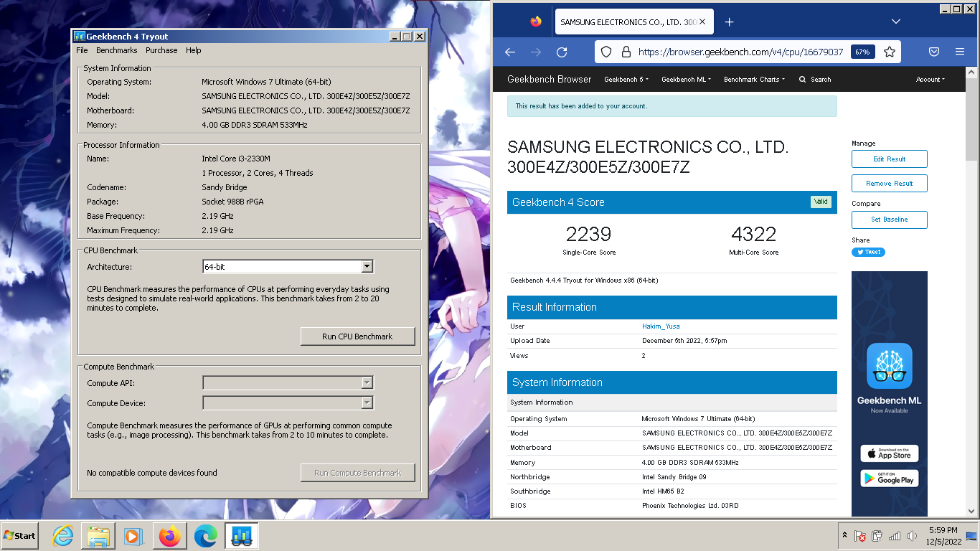This screenshot has width=980, height=551.
Task: Click the Geekbench ML ad logo
Action: 890,366
